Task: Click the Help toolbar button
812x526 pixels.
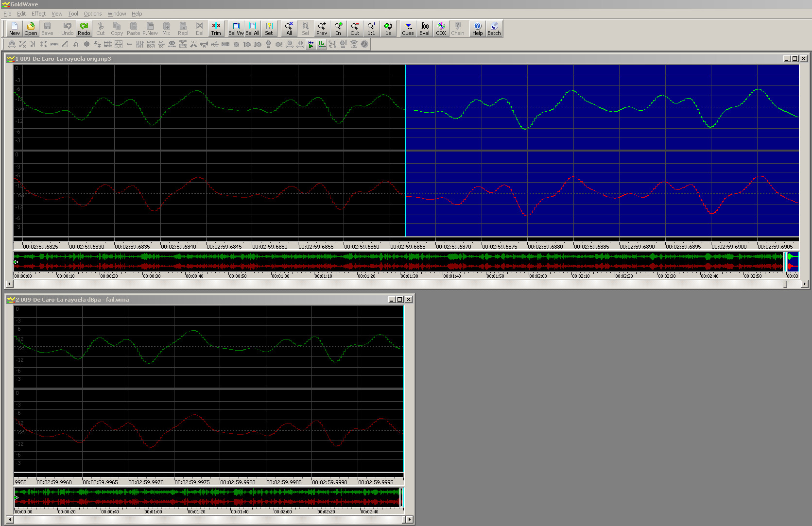Action: click(478, 29)
